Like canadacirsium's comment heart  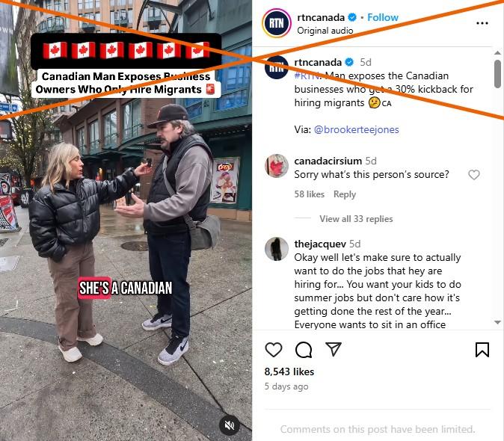coord(474,175)
